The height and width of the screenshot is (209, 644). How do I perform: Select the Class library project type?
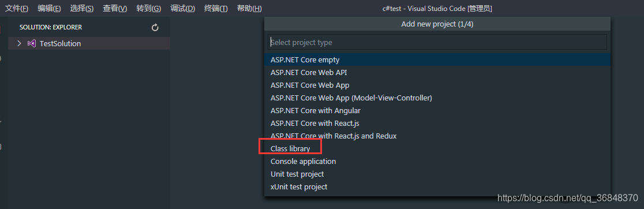[x=437, y=148]
